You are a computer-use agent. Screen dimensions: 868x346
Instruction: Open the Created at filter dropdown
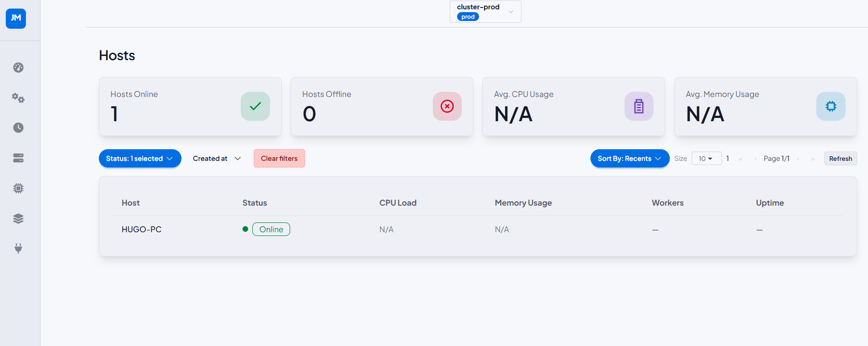[217, 159]
